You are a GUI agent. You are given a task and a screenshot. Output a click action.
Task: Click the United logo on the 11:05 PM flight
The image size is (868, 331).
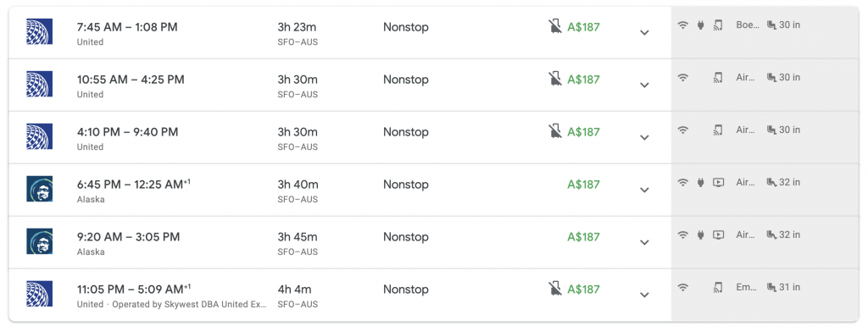39,294
